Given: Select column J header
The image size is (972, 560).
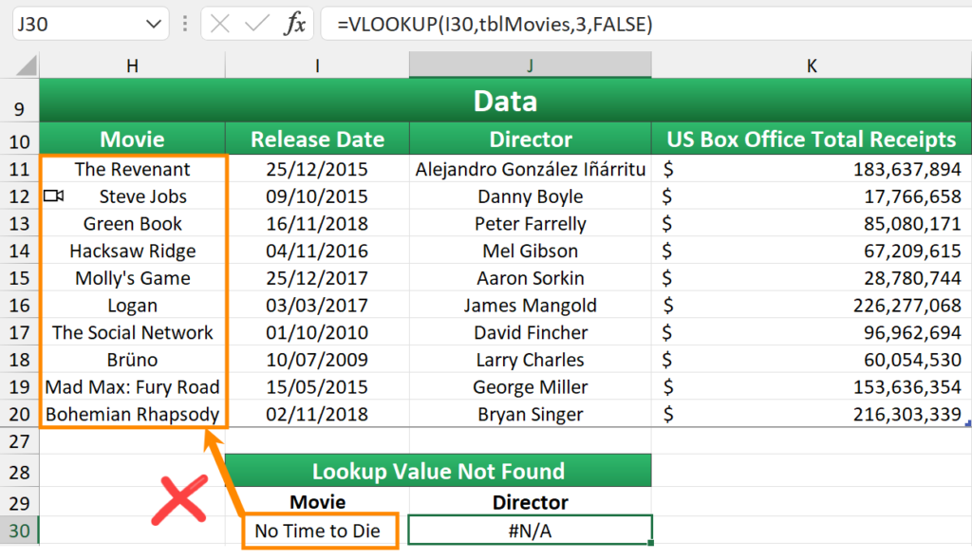Looking at the screenshot, I should coord(531,65).
